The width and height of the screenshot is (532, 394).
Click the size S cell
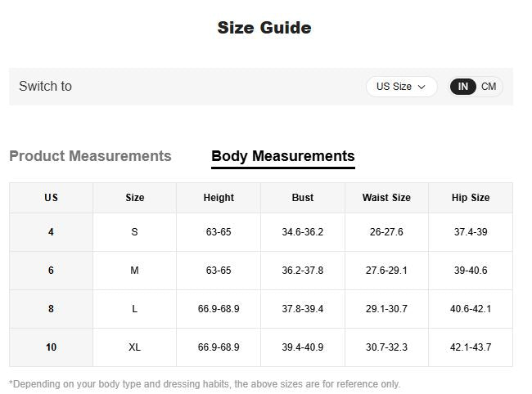pyautogui.click(x=135, y=232)
